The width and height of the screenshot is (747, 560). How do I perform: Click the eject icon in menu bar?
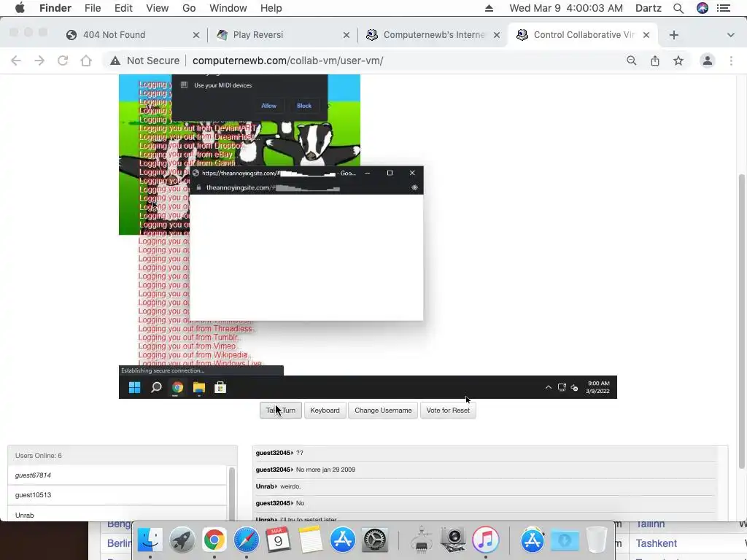(x=489, y=8)
